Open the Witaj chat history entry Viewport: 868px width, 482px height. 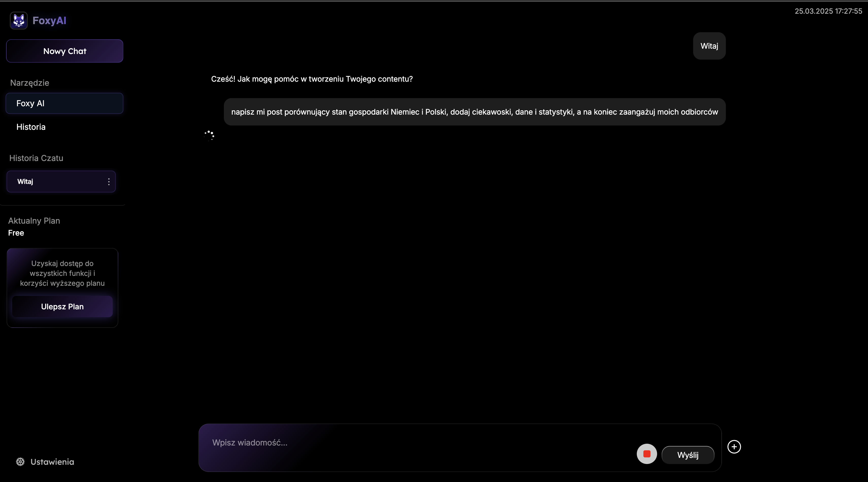(61, 182)
